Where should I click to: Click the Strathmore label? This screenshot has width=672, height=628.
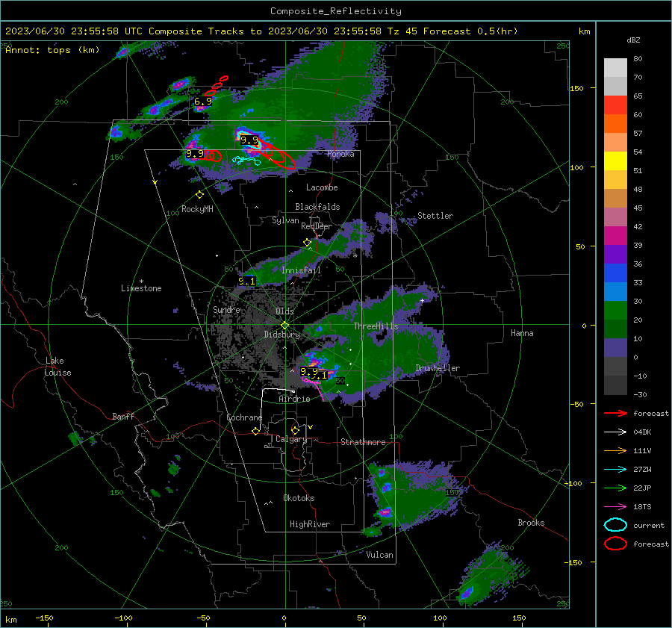click(363, 442)
